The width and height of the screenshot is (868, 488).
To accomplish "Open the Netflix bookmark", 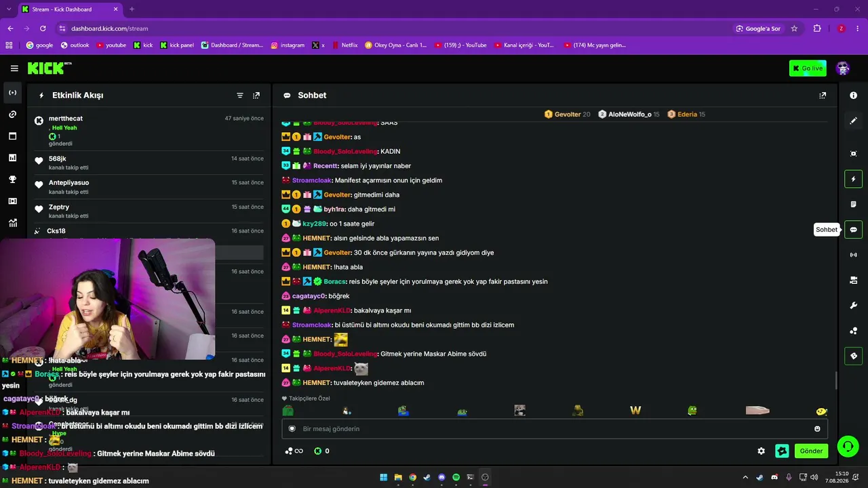I will pos(344,45).
